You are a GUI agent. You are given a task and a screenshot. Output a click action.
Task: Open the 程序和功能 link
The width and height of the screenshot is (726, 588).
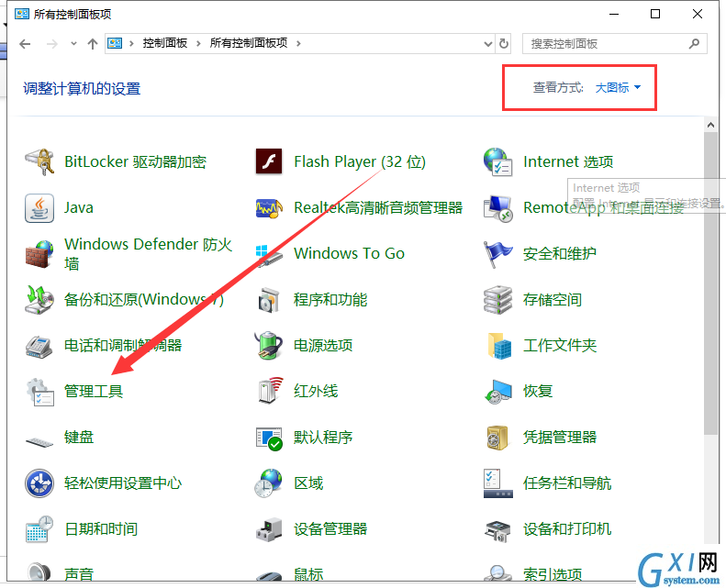330,300
